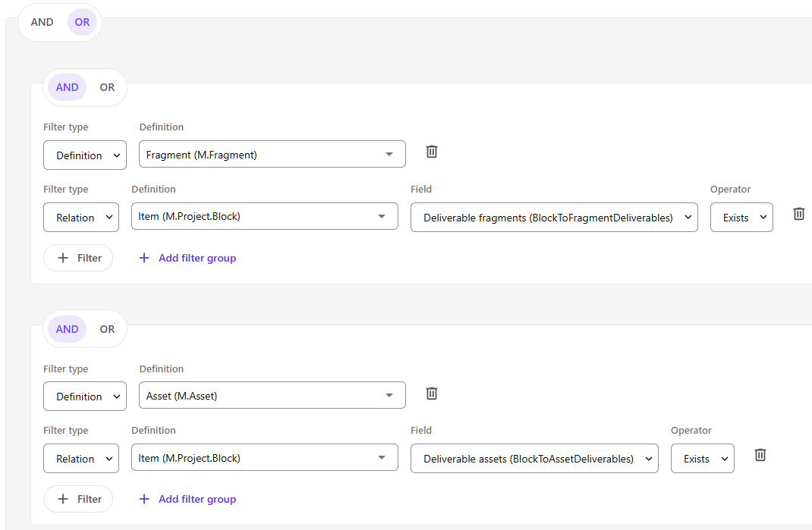Open Item (M.Project.Block) dropdown in Fragment group
Image resolution: width=812 pixels, height=530 pixels.
coord(265,216)
